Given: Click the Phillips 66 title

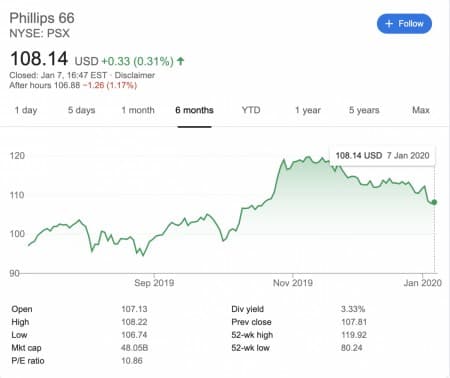Looking at the screenshot, I should click(x=42, y=18).
